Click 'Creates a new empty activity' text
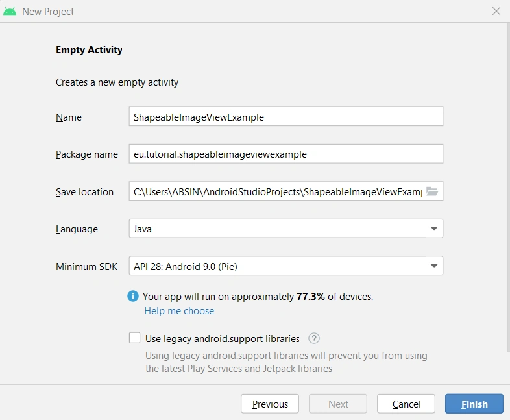Screen dimensions: 510x420 click(x=117, y=82)
